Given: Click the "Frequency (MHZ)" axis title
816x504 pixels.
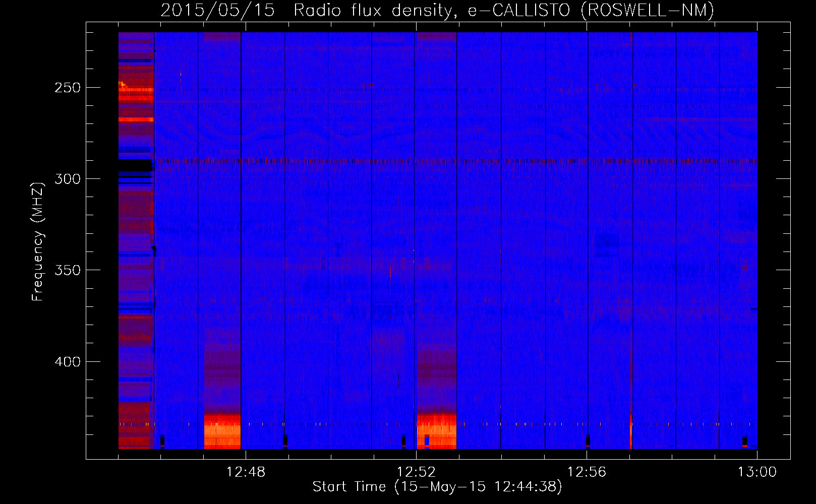Looking at the screenshot, I should (38, 241).
